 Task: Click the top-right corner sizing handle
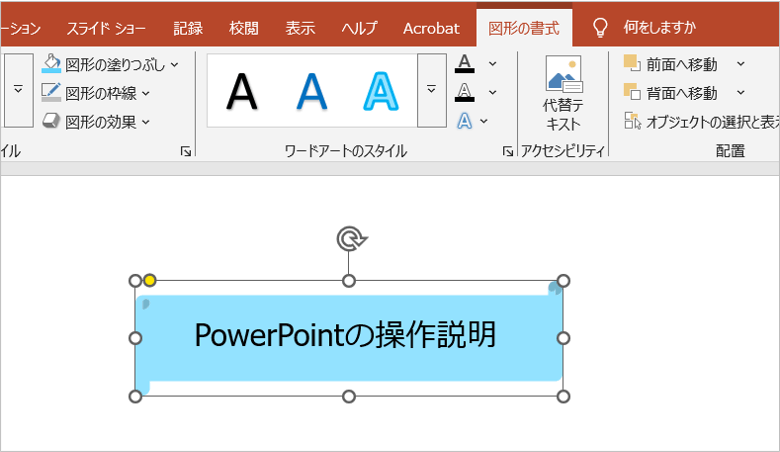pyautogui.click(x=563, y=281)
